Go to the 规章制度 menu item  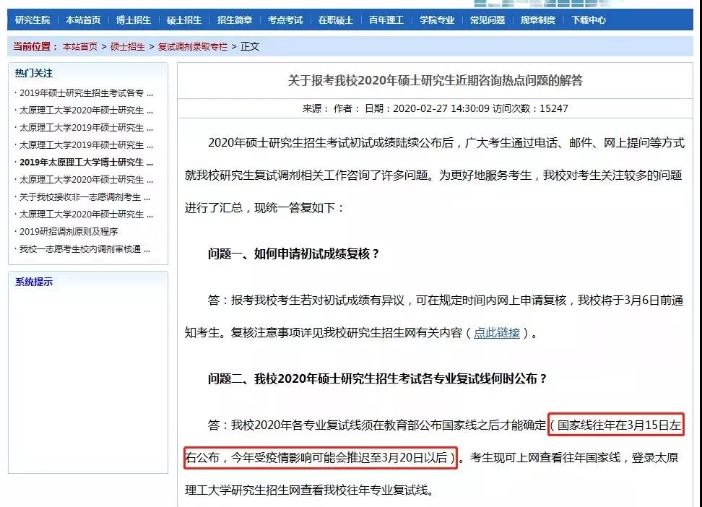538,19
